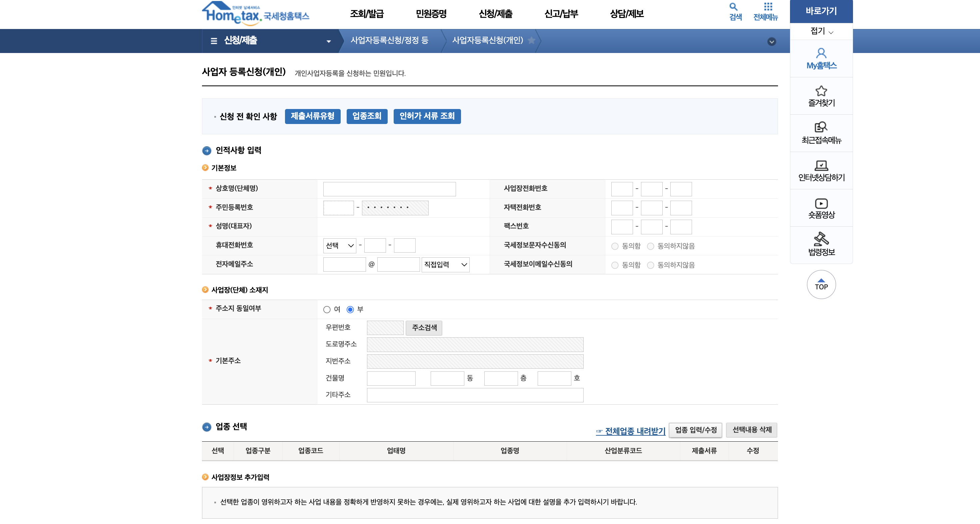Select 여 for 주소지 동일여부
The height and width of the screenshot is (524, 980).
point(327,309)
